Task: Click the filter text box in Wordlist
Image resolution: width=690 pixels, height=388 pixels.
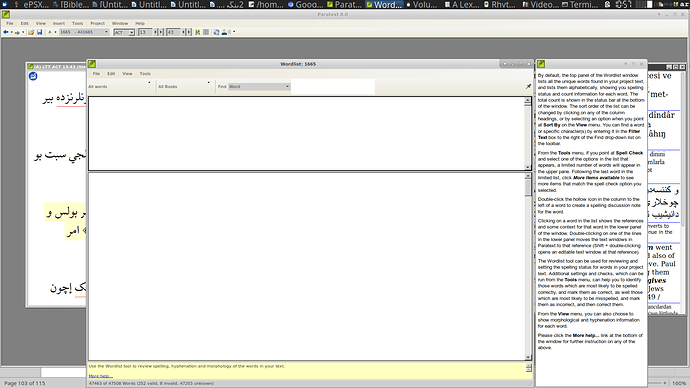Action: [x=333, y=87]
